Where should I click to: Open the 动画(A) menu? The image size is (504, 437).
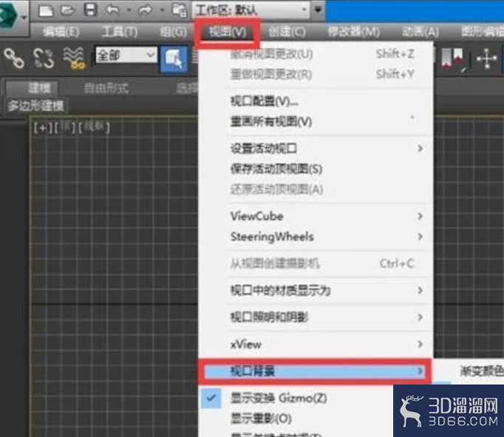coord(420,32)
